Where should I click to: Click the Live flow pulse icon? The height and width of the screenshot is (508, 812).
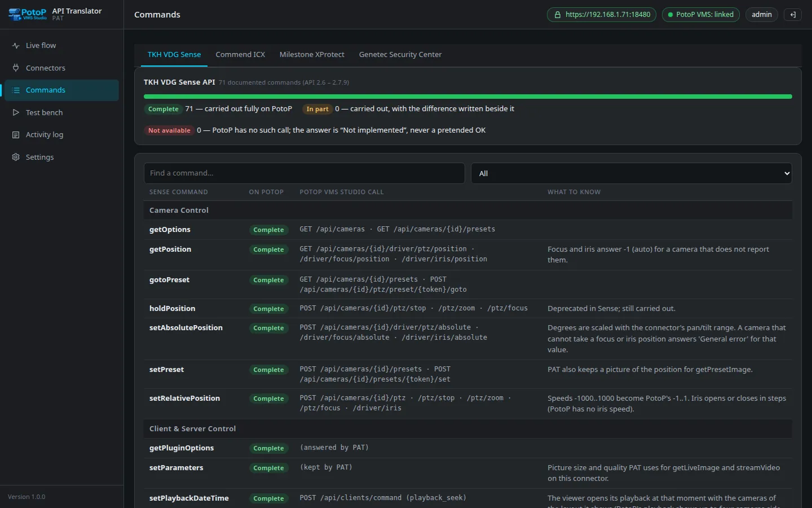[16, 46]
